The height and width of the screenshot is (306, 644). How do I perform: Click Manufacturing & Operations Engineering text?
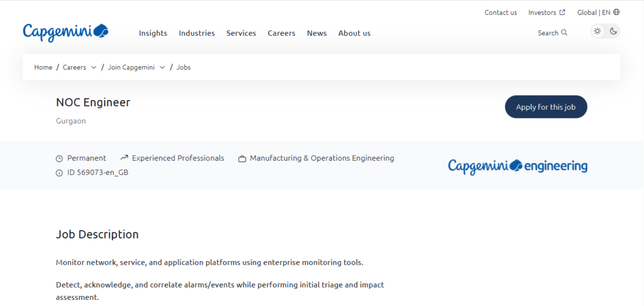(322, 158)
